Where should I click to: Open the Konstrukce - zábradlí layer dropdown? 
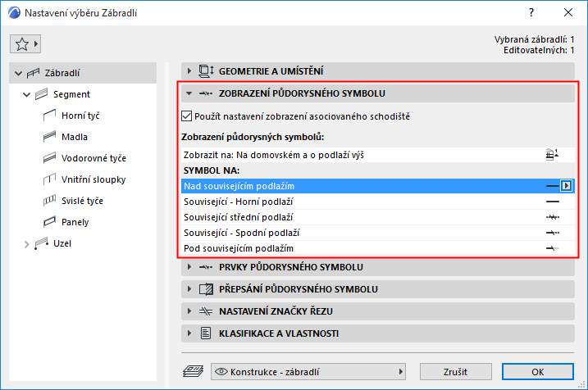click(308, 371)
